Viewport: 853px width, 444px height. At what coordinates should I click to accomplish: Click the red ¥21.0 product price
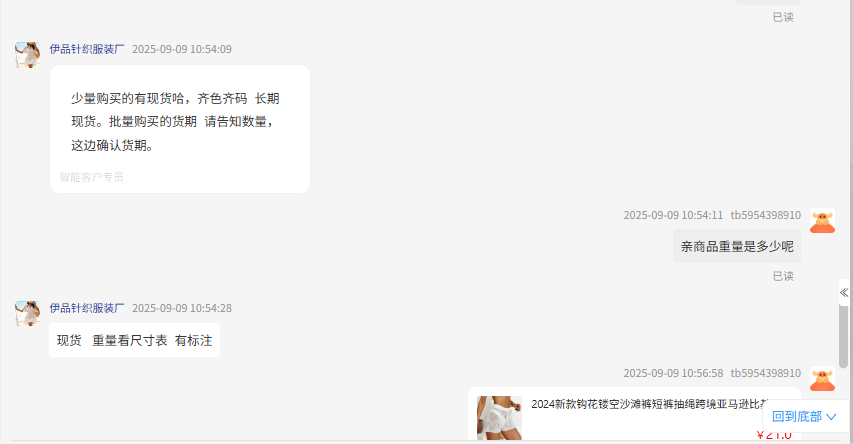point(774,435)
